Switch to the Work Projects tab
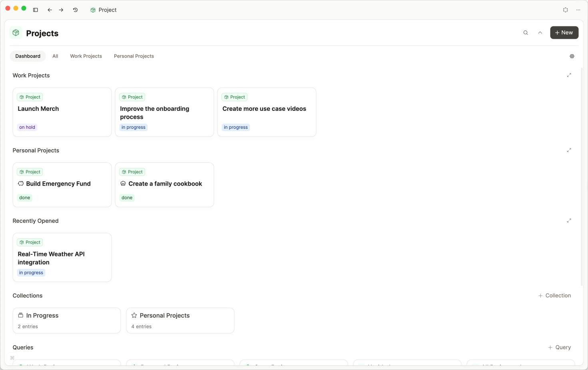The height and width of the screenshot is (370, 588). point(86,56)
